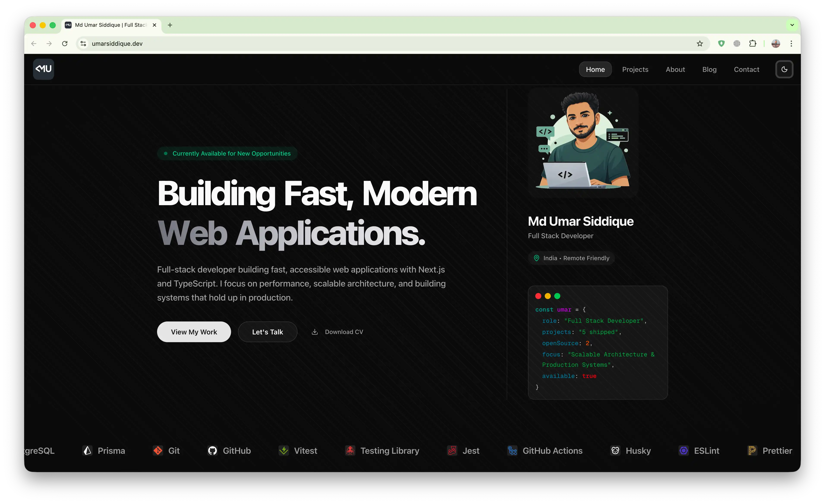Select the Testing Library octopus icon
825x504 pixels.
[x=350, y=450]
